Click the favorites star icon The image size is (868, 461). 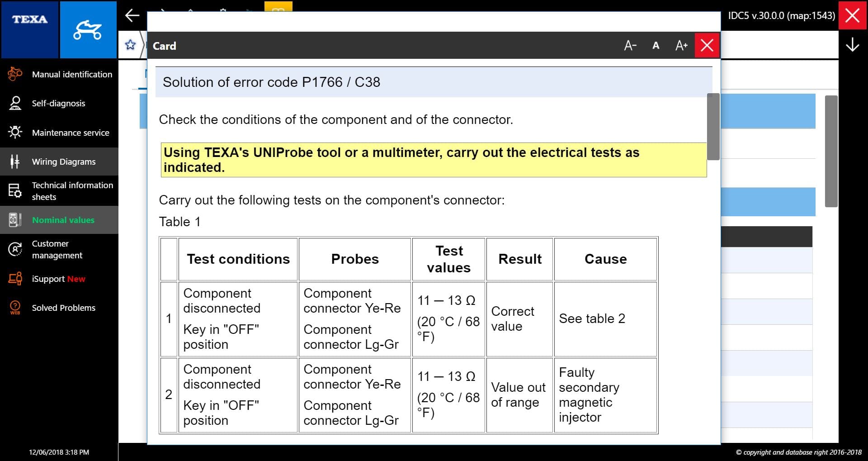(x=130, y=45)
